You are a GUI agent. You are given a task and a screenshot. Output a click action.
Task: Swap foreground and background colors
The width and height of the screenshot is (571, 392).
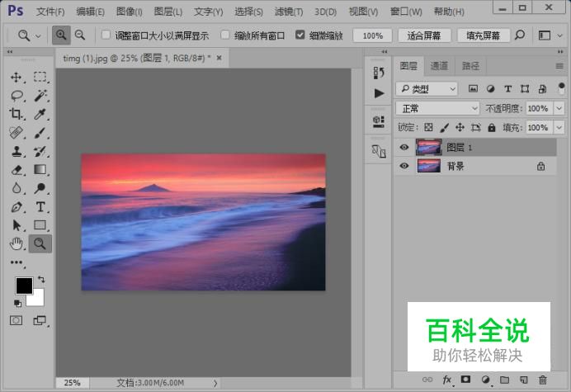[x=41, y=280]
